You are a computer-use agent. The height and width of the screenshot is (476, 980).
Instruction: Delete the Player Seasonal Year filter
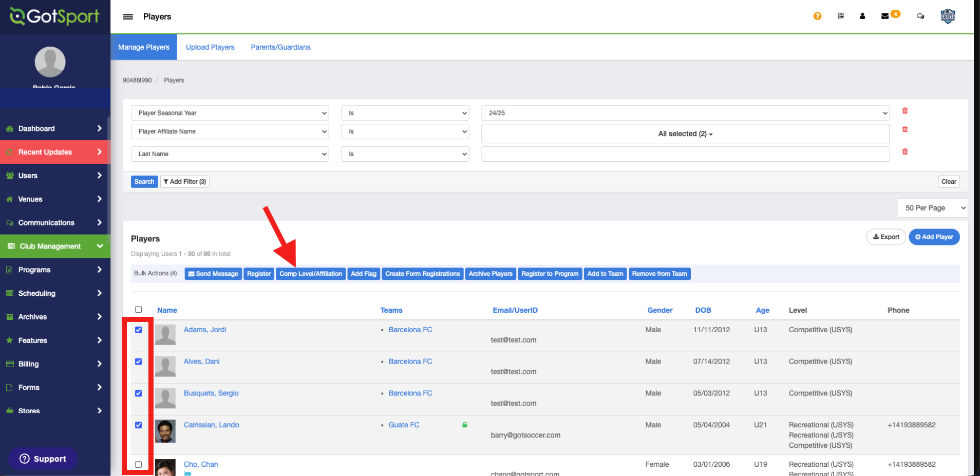[x=905, y=111]
